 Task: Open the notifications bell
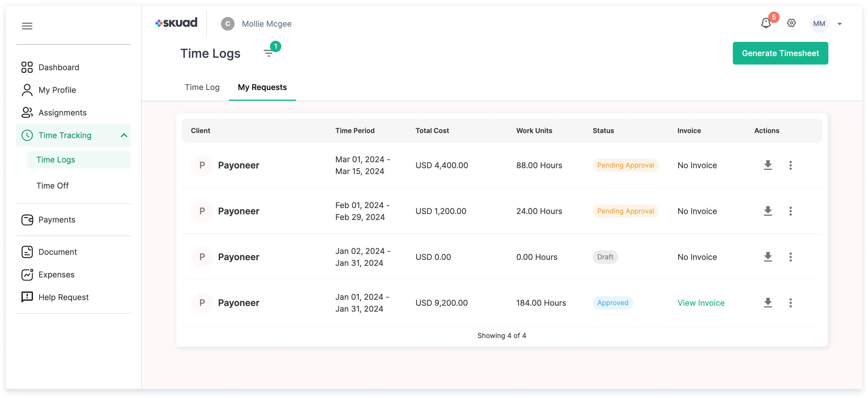pyautogui.click(x=766, y=23)
